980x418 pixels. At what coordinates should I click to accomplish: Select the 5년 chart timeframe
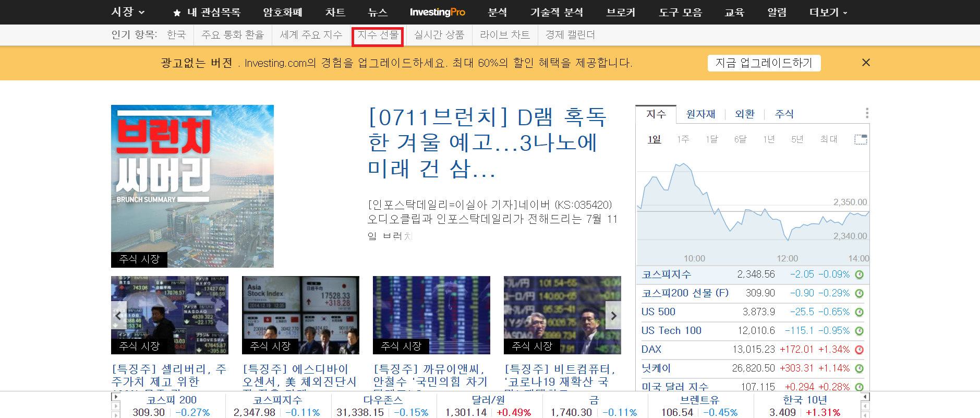coord(797,139)
